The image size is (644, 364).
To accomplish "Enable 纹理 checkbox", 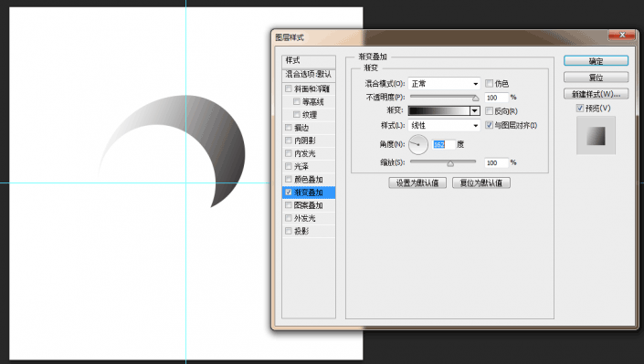I will (x=297, y=115).
